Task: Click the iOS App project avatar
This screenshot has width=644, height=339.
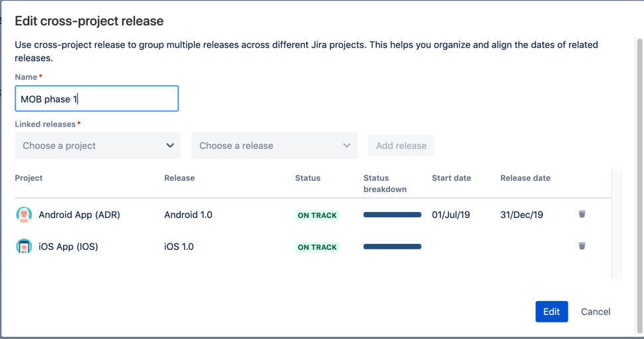Action: [x=24, y=247]
